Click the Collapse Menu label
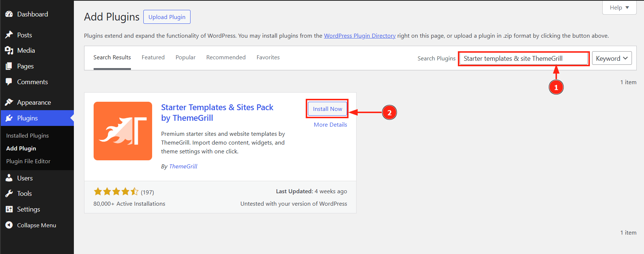 (37, 225)
